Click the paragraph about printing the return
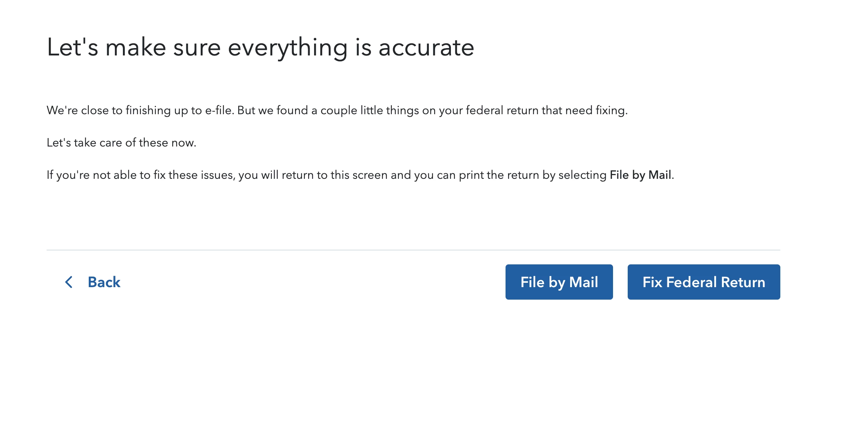868x423 pixels. click(x=360, y=175)
